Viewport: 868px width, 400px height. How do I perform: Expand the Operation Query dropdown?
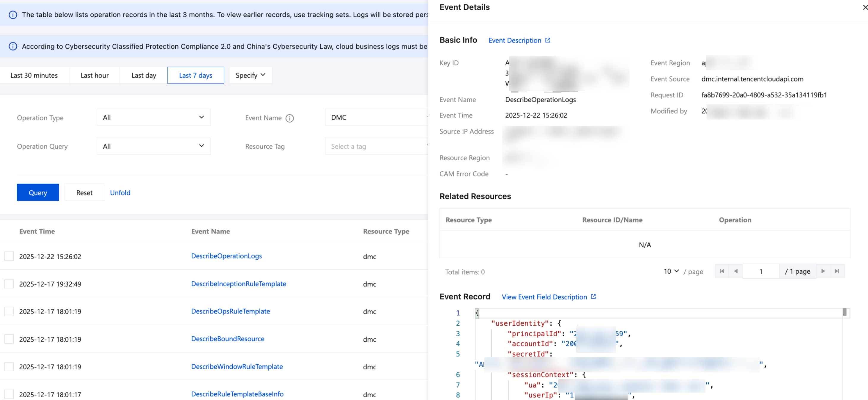[154, 146]
